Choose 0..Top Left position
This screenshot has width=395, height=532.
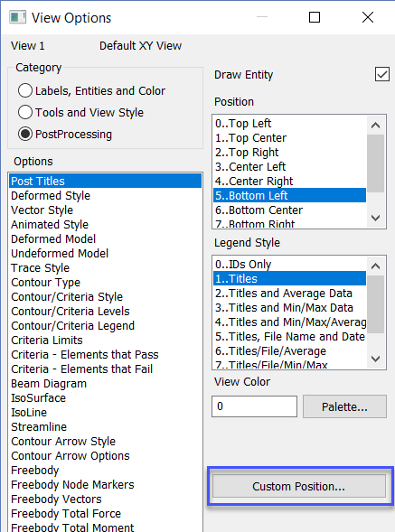point(290,124)
